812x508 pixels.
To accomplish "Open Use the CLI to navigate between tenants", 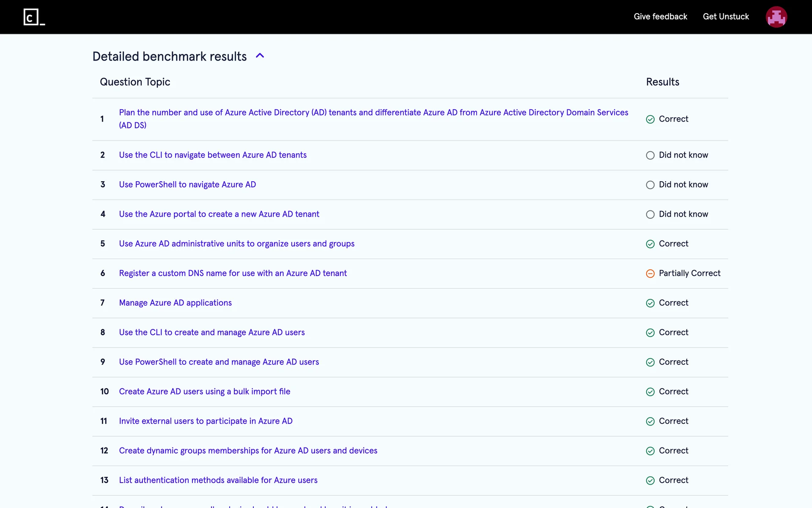I will pyautogui.click(x=213, y=155).
